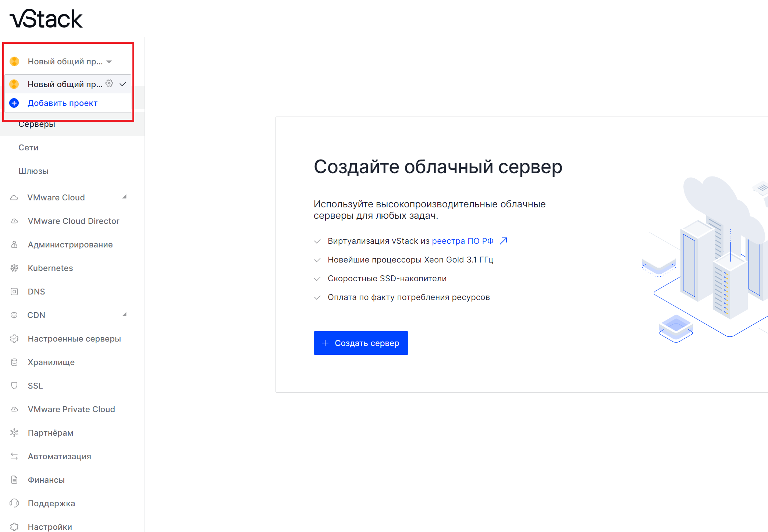768x532 pixels.
Task: Open the SSL section
Action: pyautogui.click(x=35, y=386)
